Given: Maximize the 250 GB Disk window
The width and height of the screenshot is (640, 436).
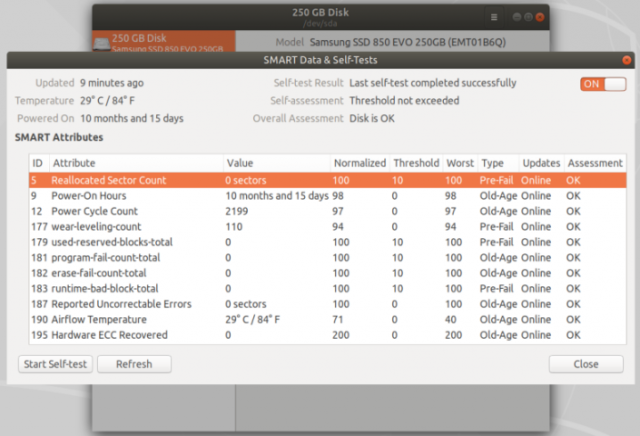Looking at the screenshot, I should 528,17.
